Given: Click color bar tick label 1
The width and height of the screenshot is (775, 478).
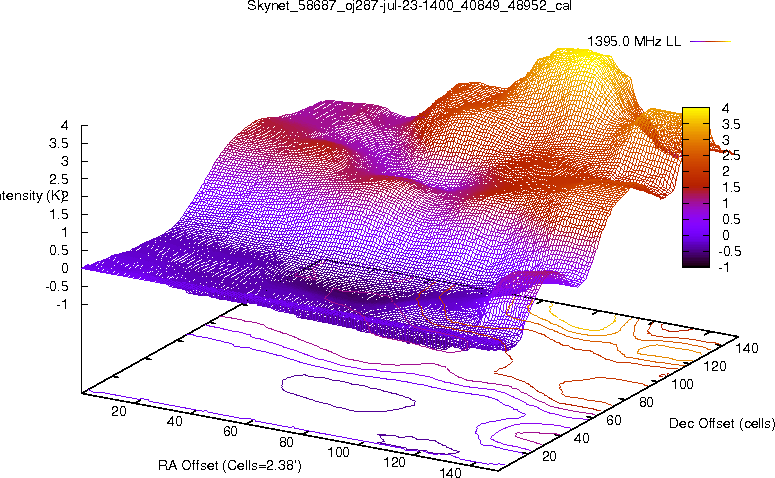Looking at the screenshot, I should point(726,203).
